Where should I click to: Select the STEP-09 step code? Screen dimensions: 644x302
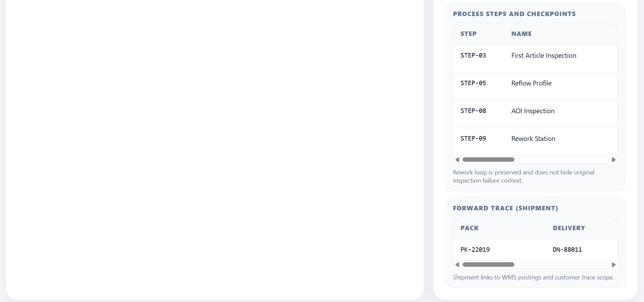[x=473, y=139]
